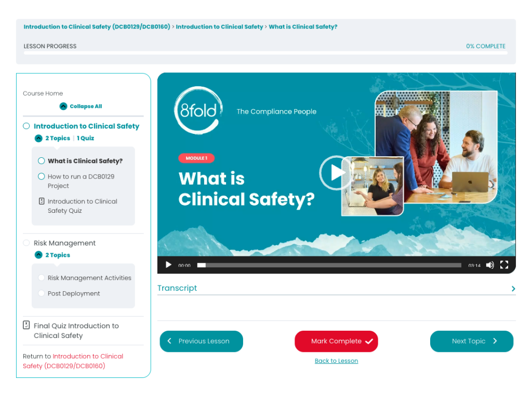Toggle How to run a DCB0129 Project circle
Viewport: 532px width, 394px height.
(42, 176)
